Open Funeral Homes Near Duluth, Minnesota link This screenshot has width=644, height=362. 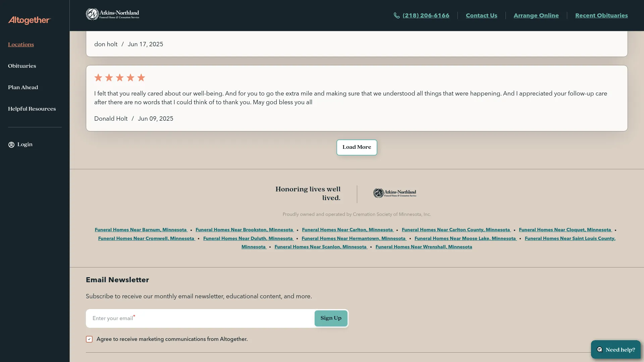pos(248,239)
